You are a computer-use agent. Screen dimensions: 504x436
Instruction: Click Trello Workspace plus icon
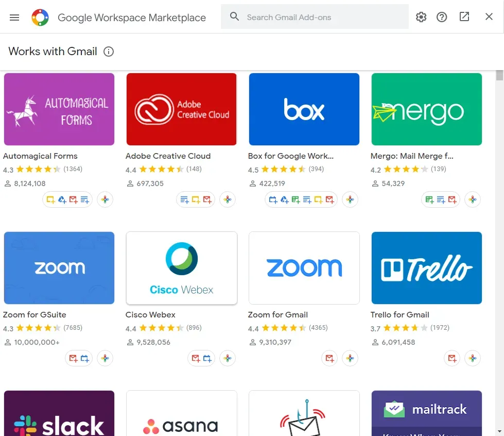473,358
